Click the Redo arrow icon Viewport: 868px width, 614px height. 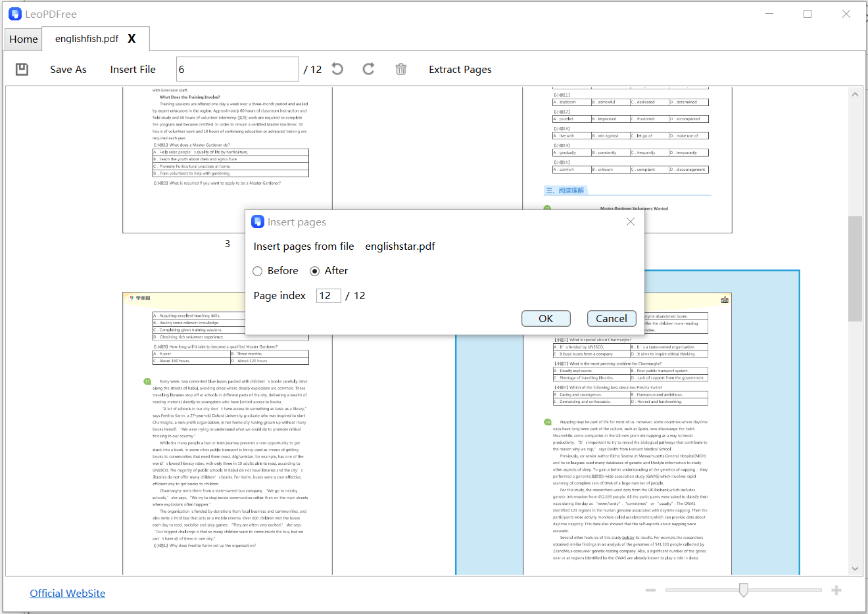tap(368, 68)
